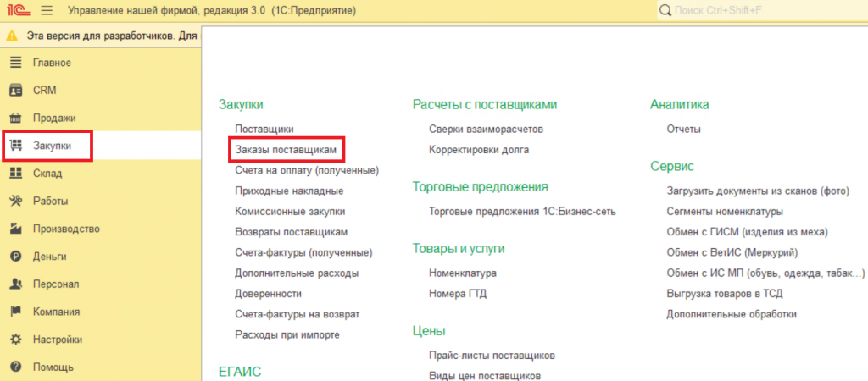Click the Сервис group heading
This screenshot has height=381, width=868.
672,166
